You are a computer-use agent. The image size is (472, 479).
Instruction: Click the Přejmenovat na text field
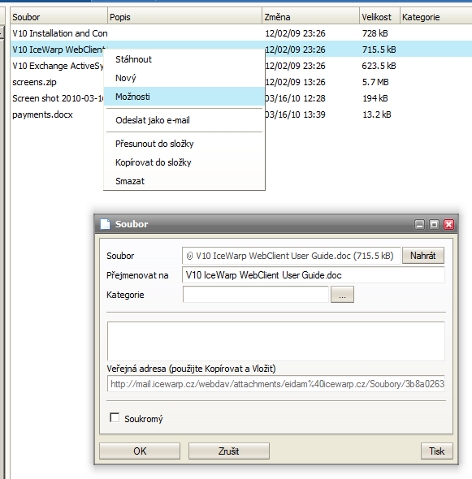click(x=313, y=275)
